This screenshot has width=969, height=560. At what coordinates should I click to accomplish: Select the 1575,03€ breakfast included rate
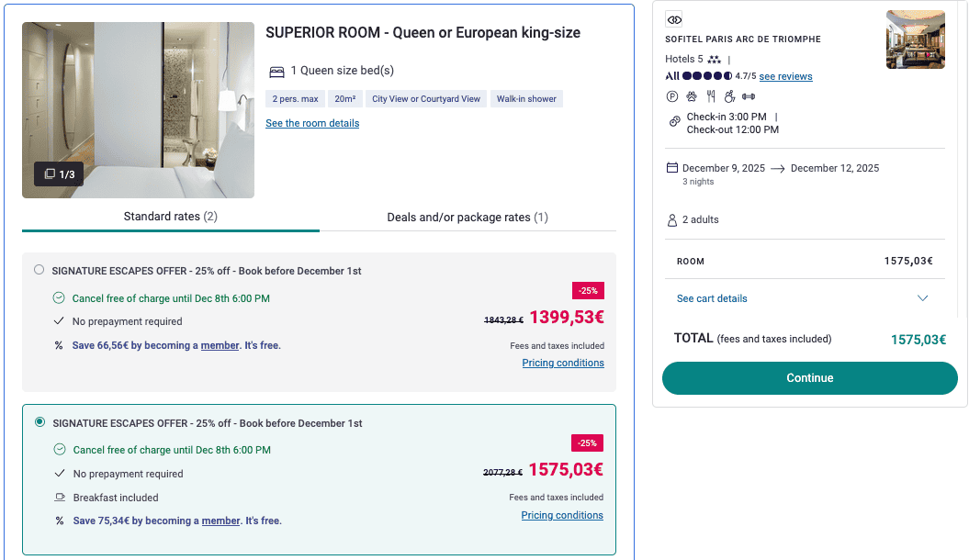pyautogui.click(x=39, y=422)
